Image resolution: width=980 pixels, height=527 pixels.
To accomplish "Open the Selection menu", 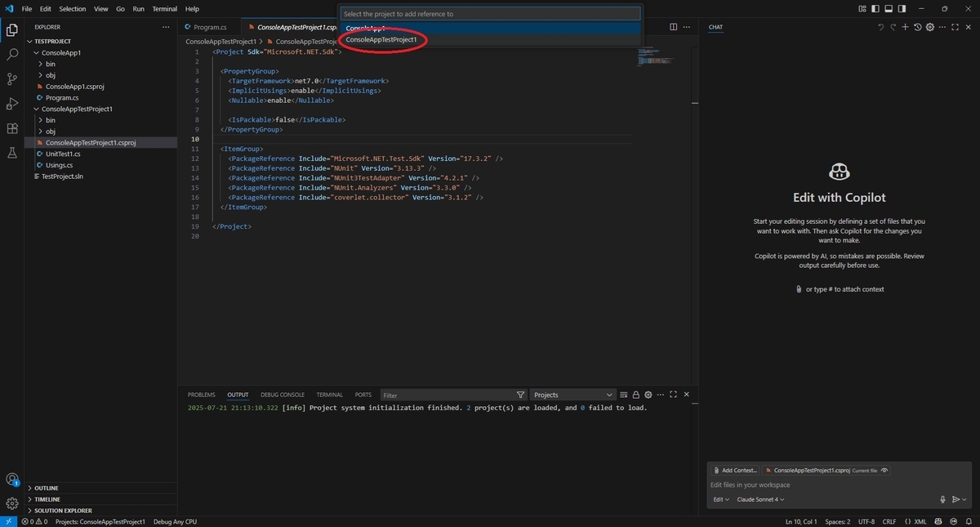I will click(73, 9).
